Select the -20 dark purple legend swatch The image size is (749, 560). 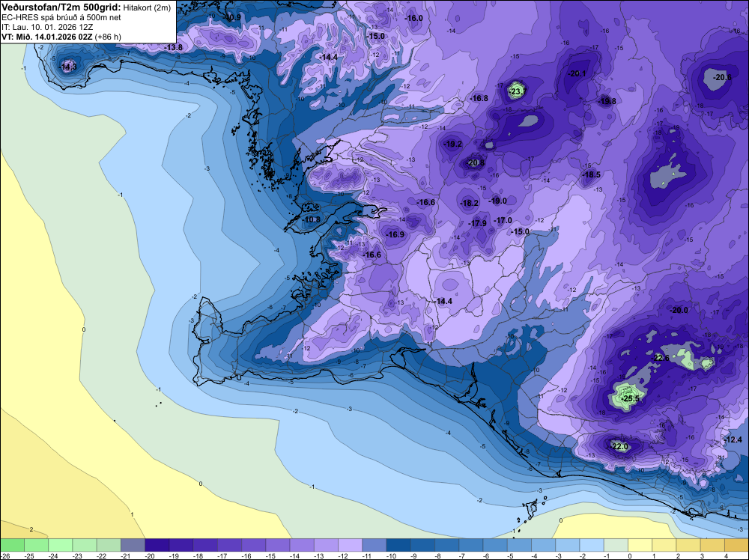(157, 545)
